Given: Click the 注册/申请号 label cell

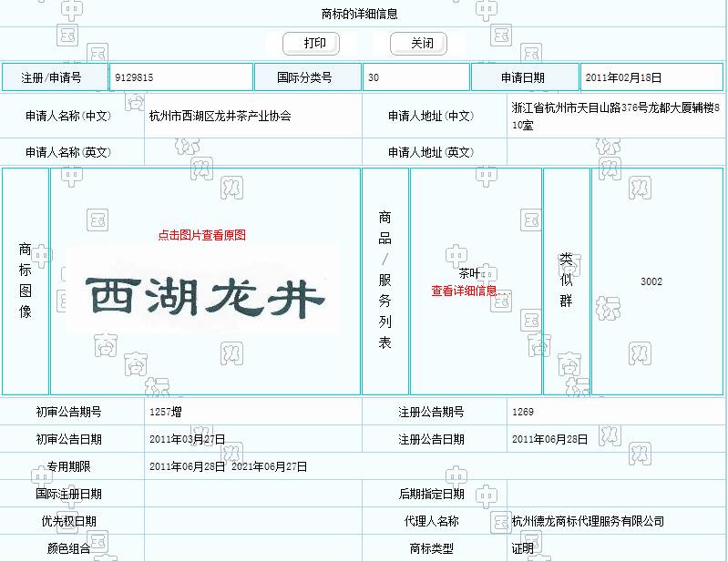Looking at the screenshot, I should [55, 77].
